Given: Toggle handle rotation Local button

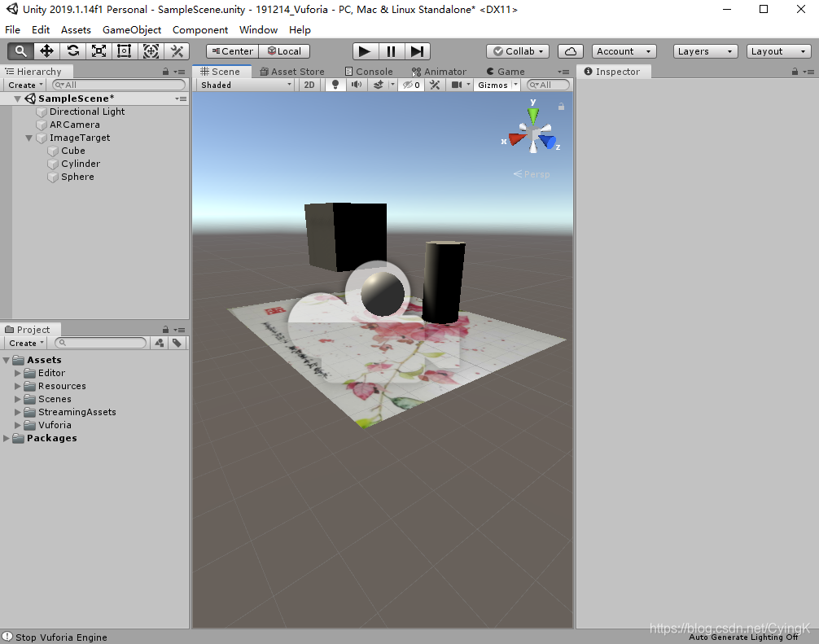Looking at the screenshot, I should pyautogui.click(x=285, y=51).
